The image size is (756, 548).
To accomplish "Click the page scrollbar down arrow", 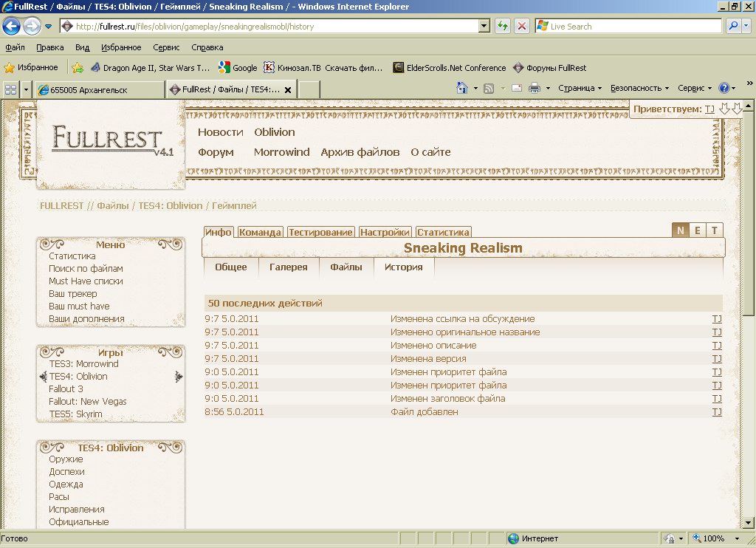I will [749, 522].
